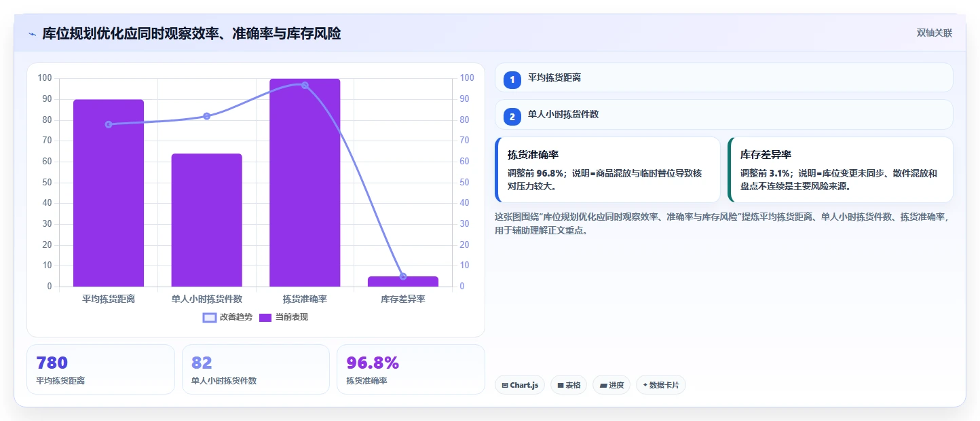Click the Chart.js tag icon

505,386
